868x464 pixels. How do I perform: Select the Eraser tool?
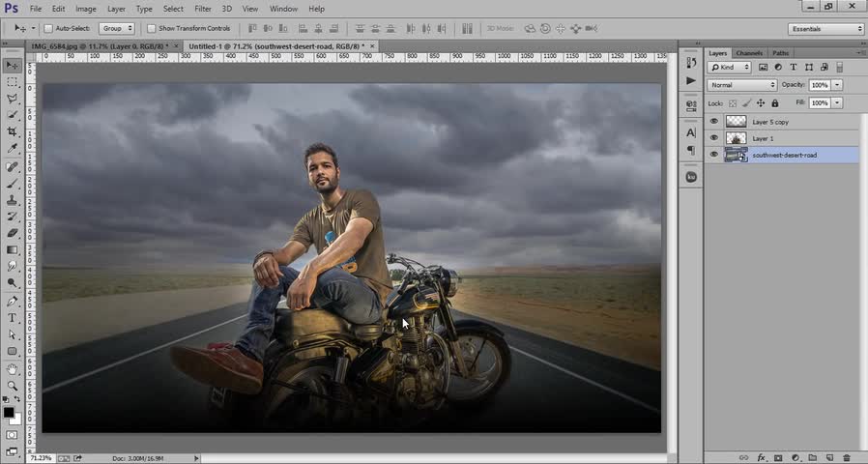tap(12, 233)
